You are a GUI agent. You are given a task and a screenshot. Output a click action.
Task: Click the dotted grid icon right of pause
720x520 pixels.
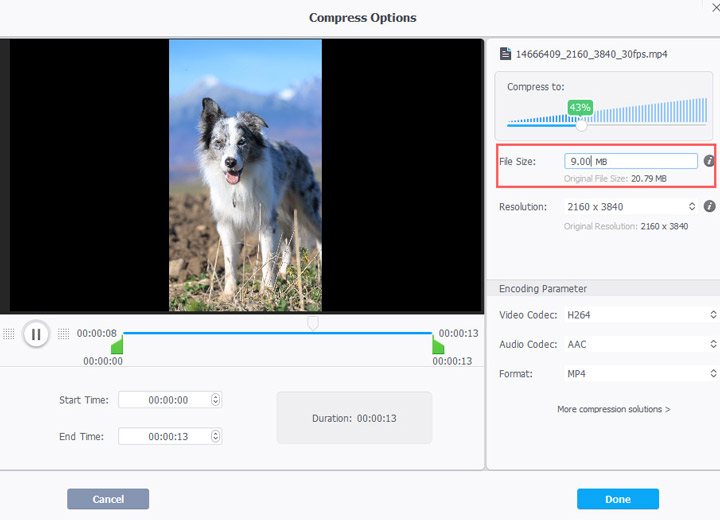(x=63, y=334)
